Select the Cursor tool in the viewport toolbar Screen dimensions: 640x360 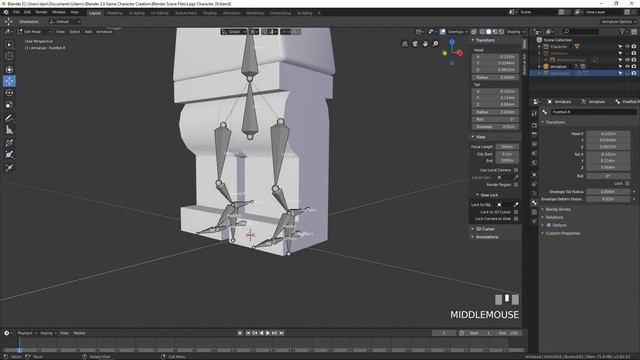(9, 56)
